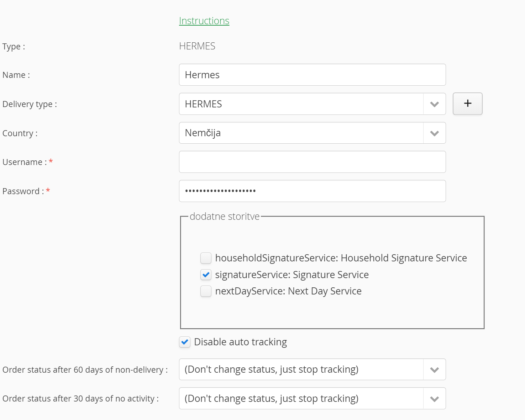Click the Delivery type chevron arrow

tap(434, 104)
